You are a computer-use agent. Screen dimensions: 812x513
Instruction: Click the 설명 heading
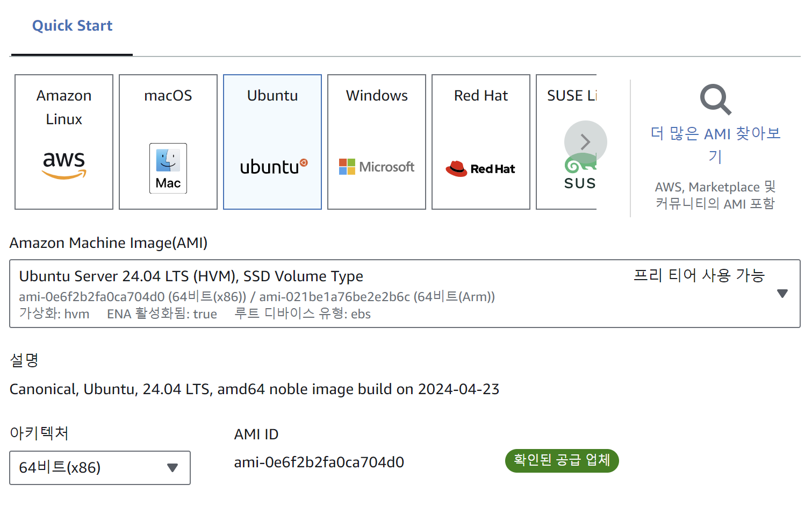click(x=25, y=360)
